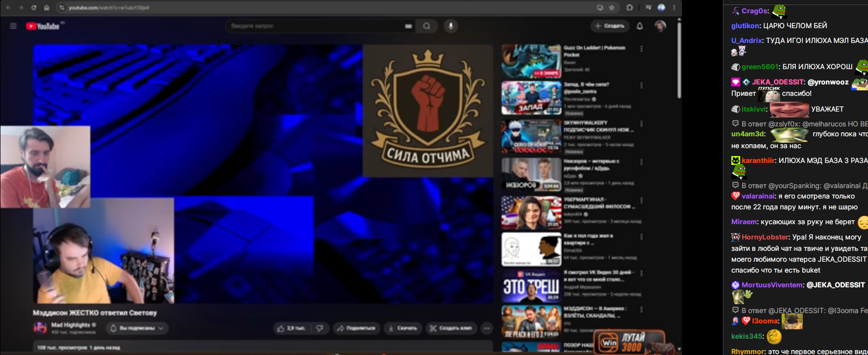Open YouTube notifications bell
Screen dimensions: 868x355
pyautogui.click(x=640, y=26)
